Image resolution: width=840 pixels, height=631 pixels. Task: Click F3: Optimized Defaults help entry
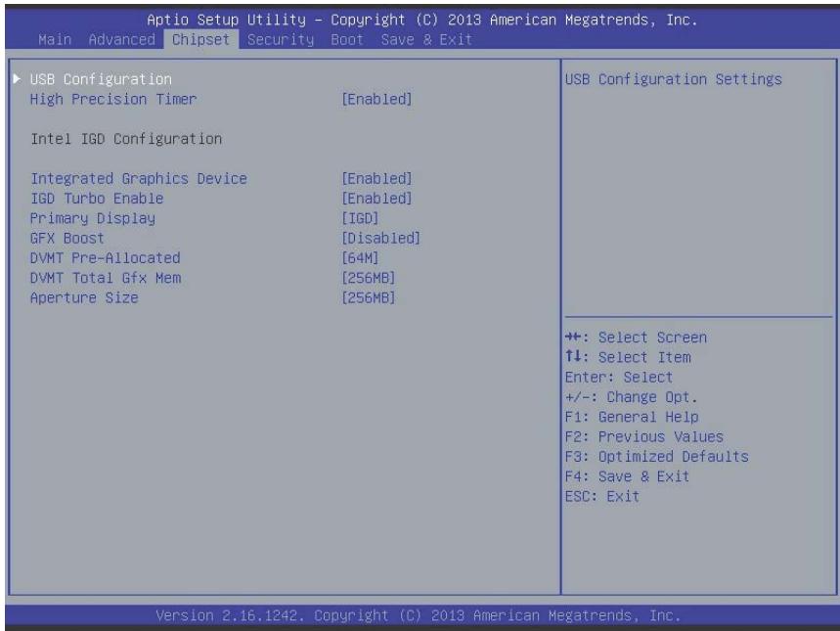coord(657,457)
